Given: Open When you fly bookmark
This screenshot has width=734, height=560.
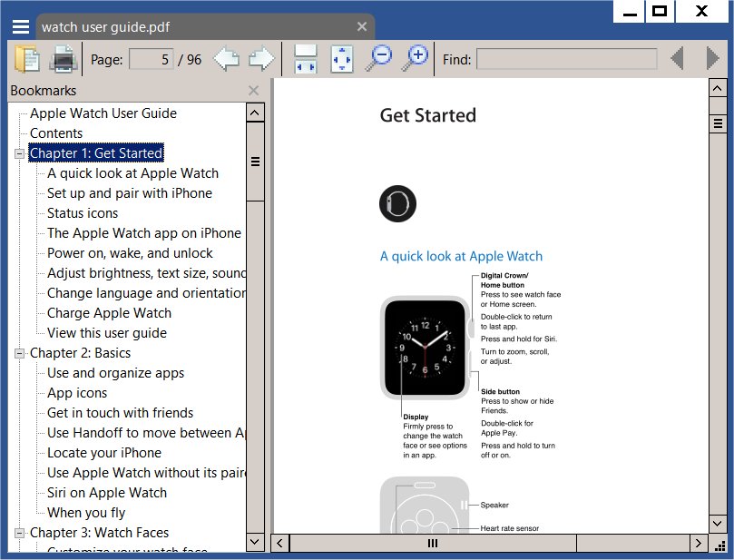Looking at the screenshot, I should tap(86, 513).
